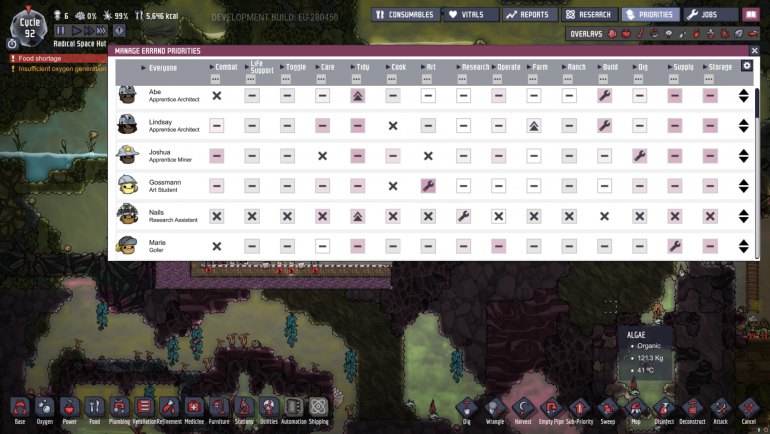Toggle Joshua's Care priority cell

pyautogui.click(x=322, y=156)
